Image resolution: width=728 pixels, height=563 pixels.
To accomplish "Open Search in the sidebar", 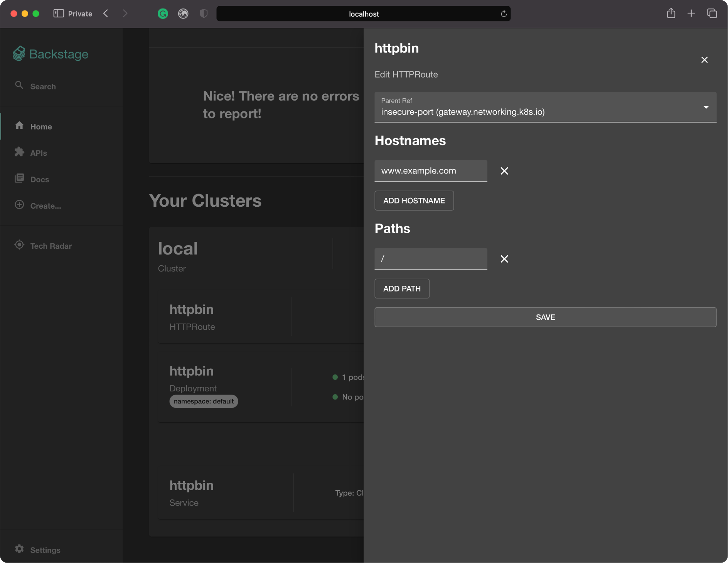I will pyautogui.click(x=42, y=86).
